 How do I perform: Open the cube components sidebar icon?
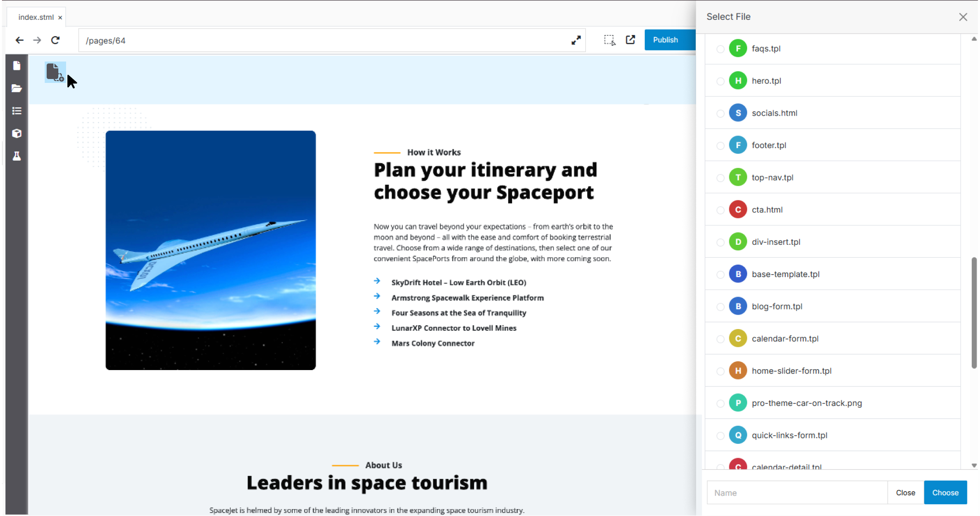[x=17, y=133]
